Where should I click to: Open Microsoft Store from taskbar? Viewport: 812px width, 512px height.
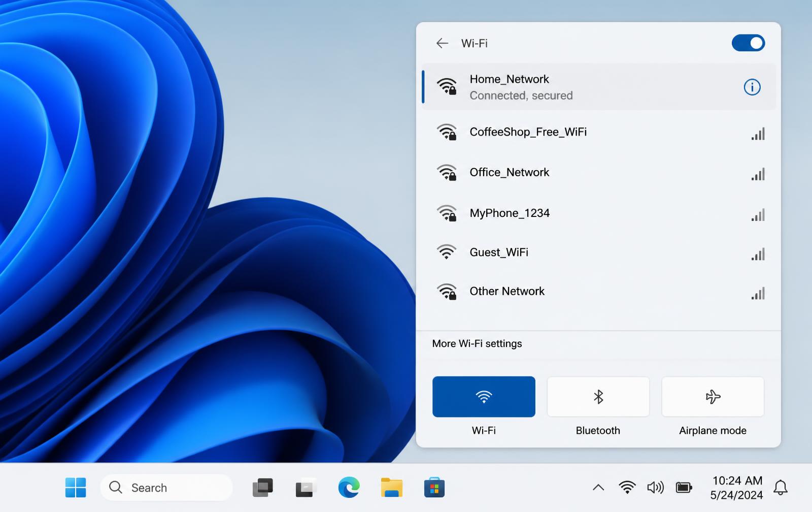434,488
